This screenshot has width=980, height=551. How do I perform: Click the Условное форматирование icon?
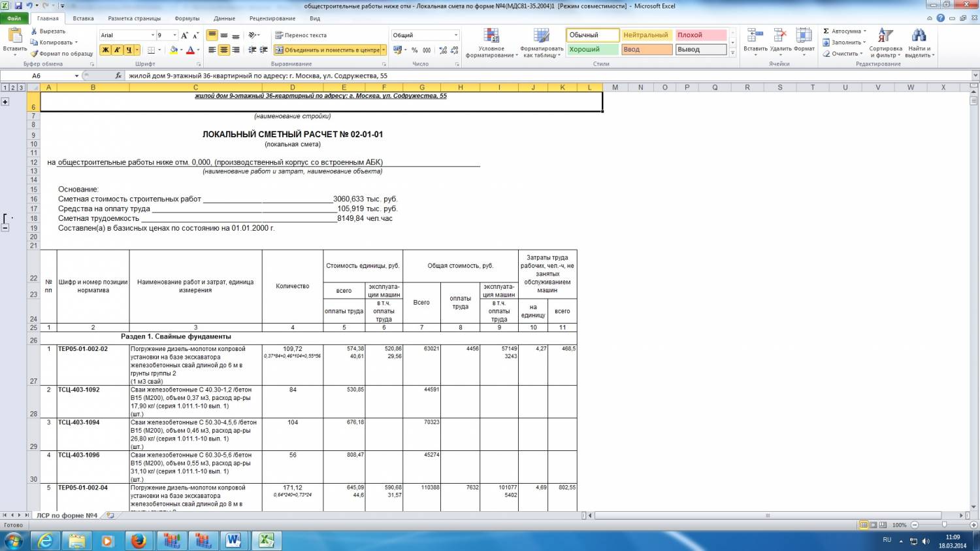[x=491, y=36]
